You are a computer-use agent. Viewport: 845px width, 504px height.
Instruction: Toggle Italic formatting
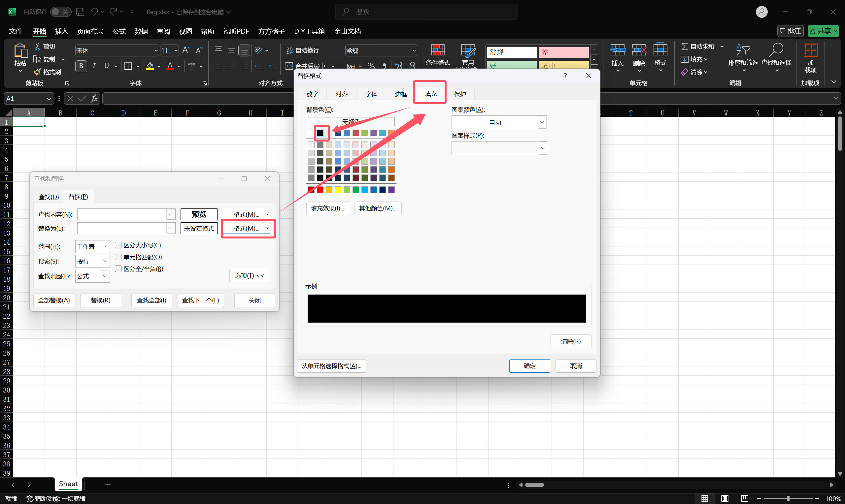point(94,66)
